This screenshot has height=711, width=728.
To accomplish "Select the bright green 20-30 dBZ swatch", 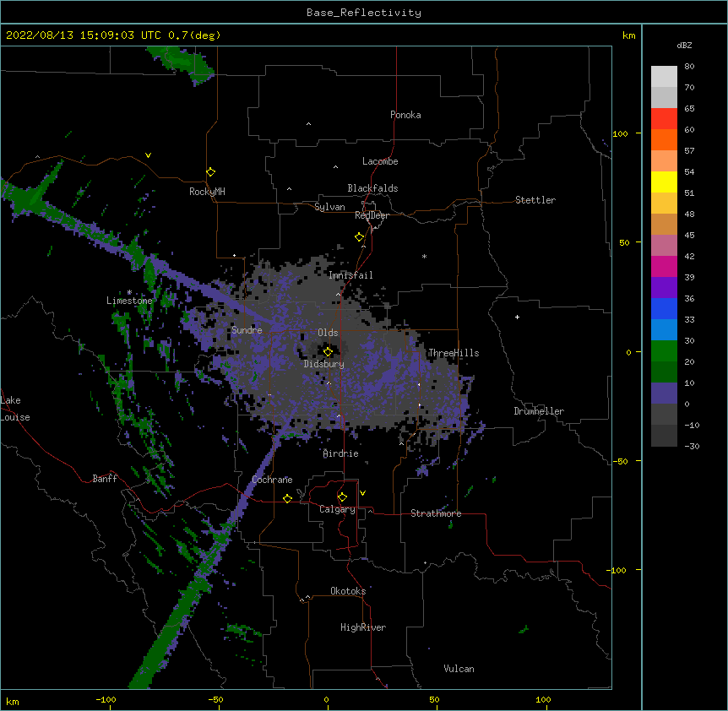I will 664,351.
